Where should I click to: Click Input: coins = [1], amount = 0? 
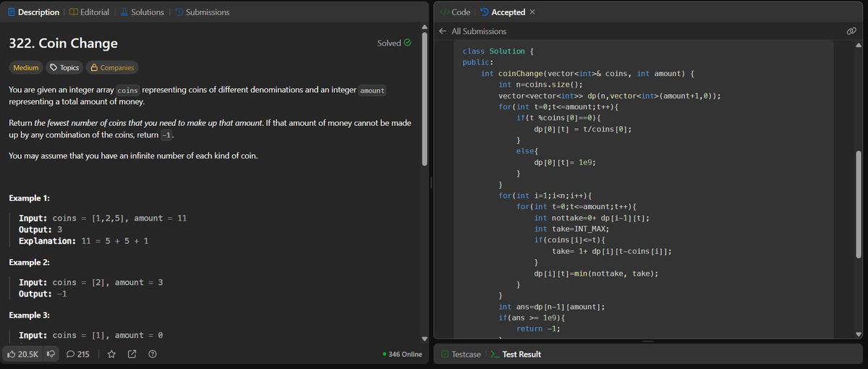coord(90,336)
